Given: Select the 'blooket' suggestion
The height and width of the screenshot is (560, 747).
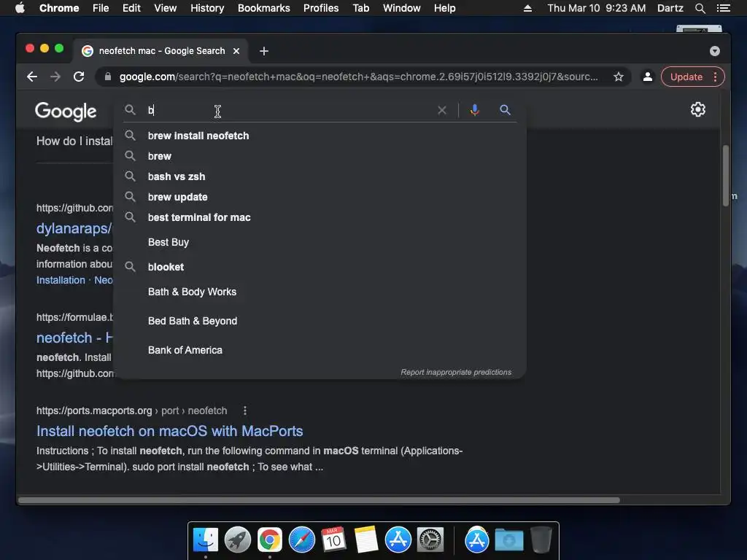Looking at the screenshot, I should coord(320,267).
